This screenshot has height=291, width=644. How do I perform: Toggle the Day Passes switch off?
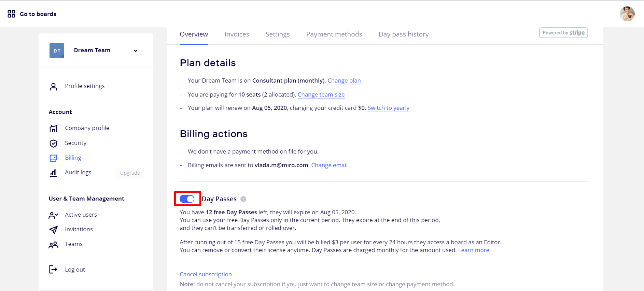pos(187,199)
